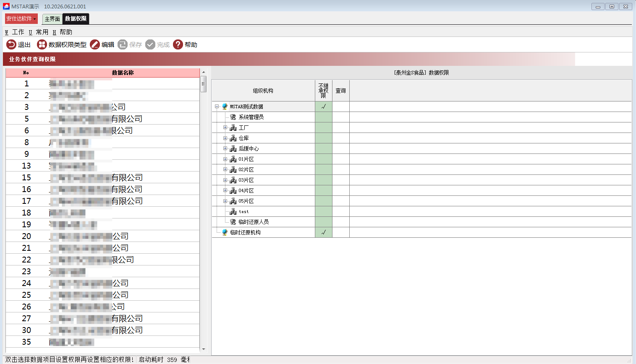Collapse the MSTAR测试数据 tree node
Image resolution: width=636 pixels, height=364 pixels.
coord(217,107)
